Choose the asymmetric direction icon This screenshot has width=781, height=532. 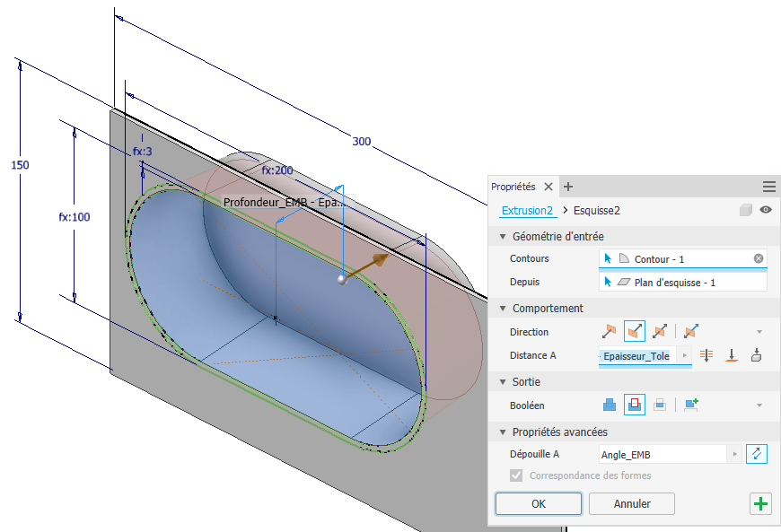coord(690,331)
